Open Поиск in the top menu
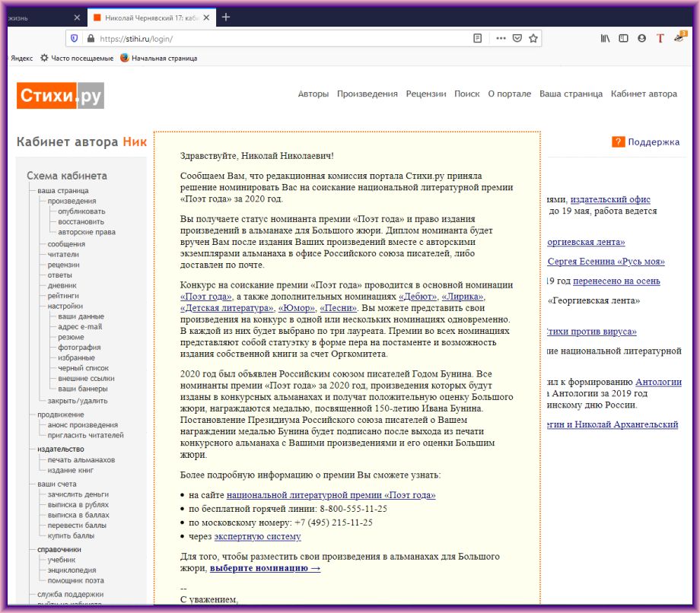700x613 pixels. pyautogui.click(x=467, y=94)
